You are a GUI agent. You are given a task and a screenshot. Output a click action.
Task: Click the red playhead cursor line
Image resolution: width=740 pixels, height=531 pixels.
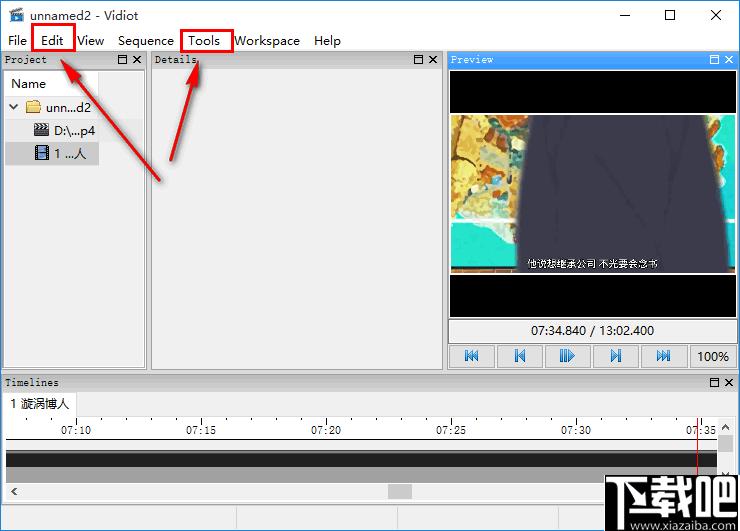[698, 446]
